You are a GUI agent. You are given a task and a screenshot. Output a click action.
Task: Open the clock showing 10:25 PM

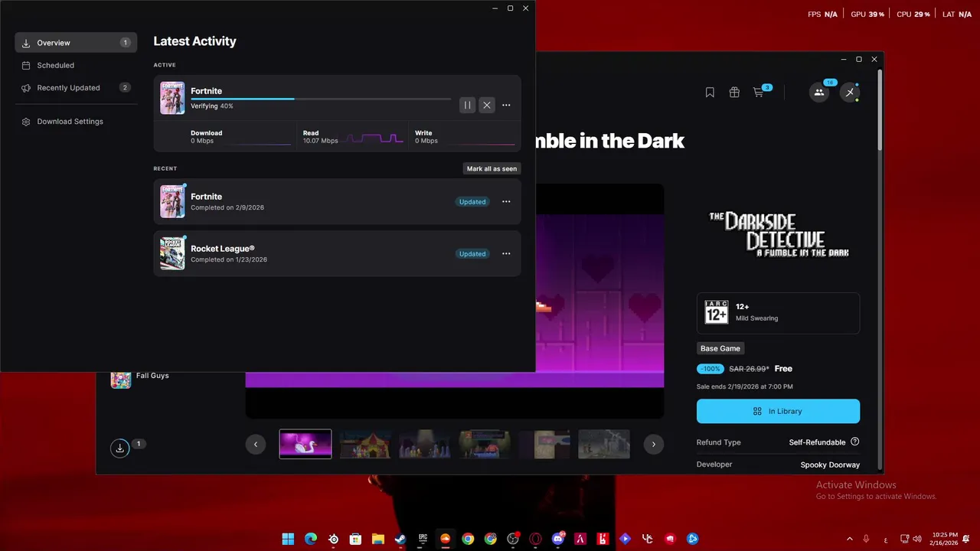coord(946,539)
